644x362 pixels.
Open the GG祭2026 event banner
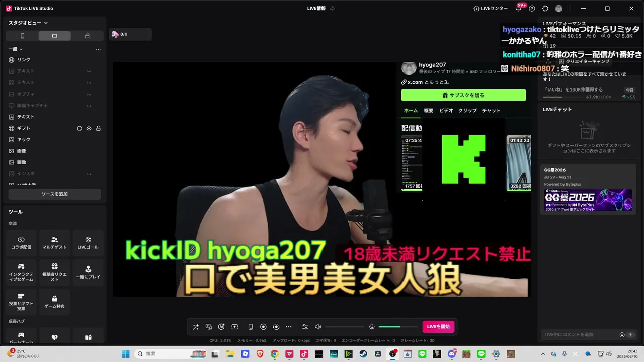coord(588,200)
